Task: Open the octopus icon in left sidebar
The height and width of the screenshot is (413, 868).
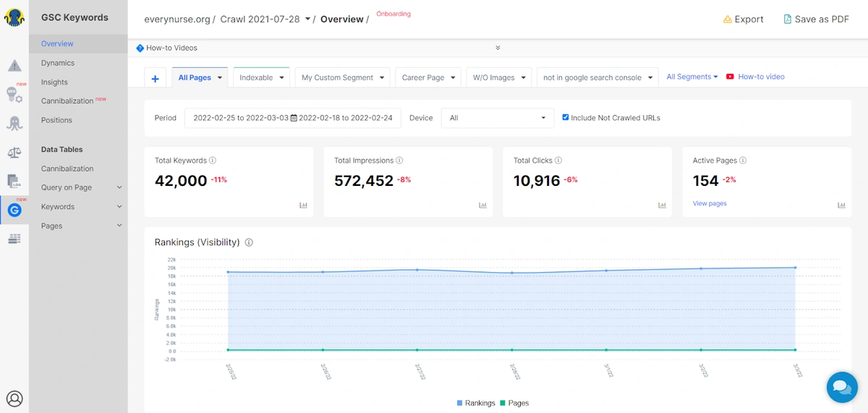Action: pos(14,124)
